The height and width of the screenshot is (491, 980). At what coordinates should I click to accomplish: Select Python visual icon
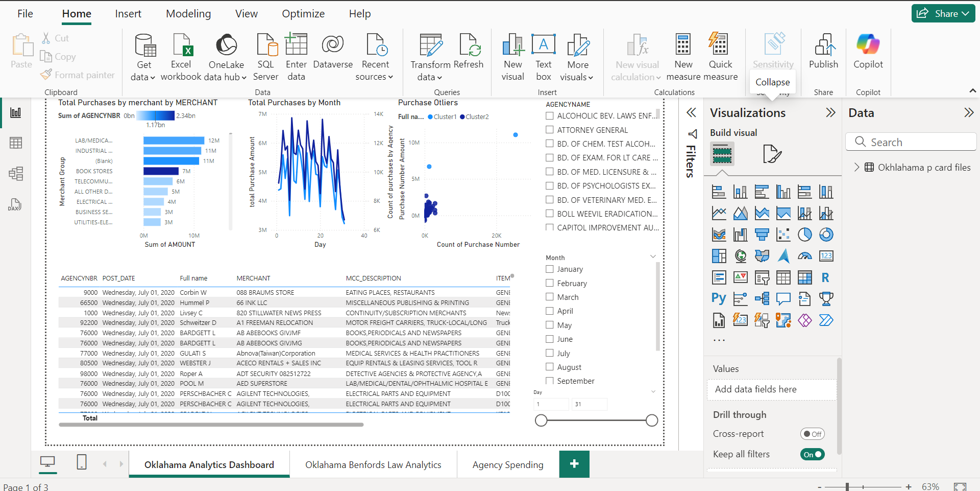click(x=719, y=298)
